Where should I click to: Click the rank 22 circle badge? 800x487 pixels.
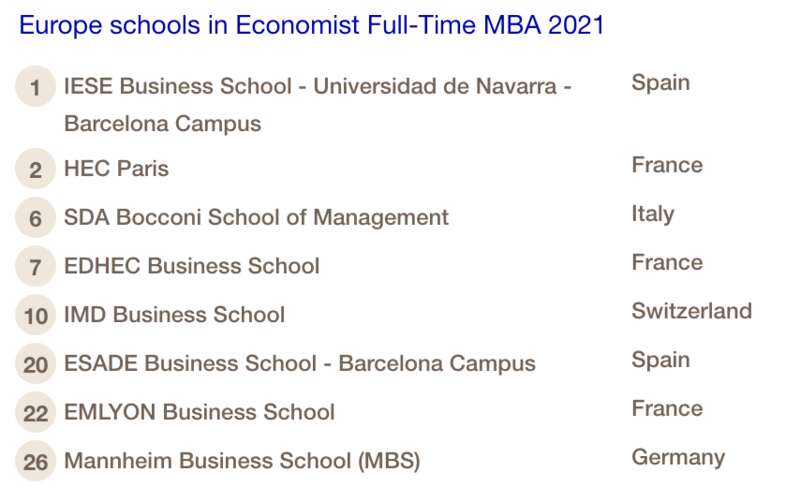tap(35, 413)
